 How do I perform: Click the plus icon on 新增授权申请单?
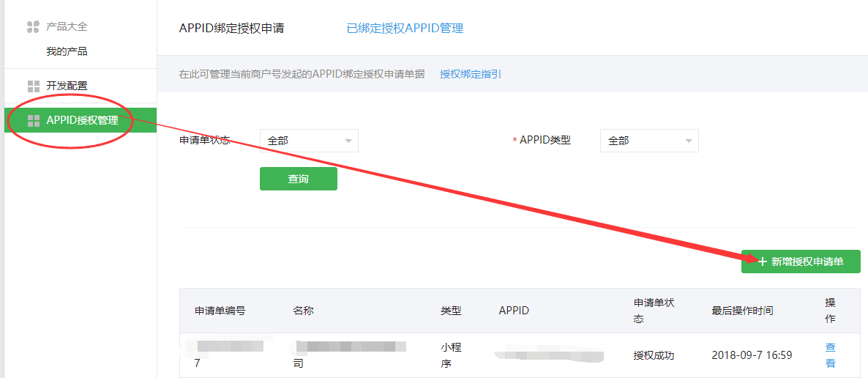click(x=762, y=262)
